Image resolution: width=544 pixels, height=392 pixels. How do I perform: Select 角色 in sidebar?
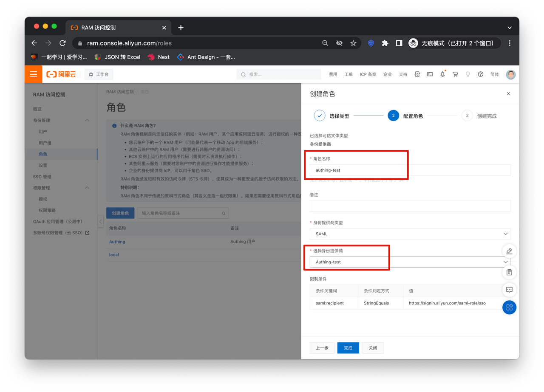pyautogui.click(x=43, y=154)
